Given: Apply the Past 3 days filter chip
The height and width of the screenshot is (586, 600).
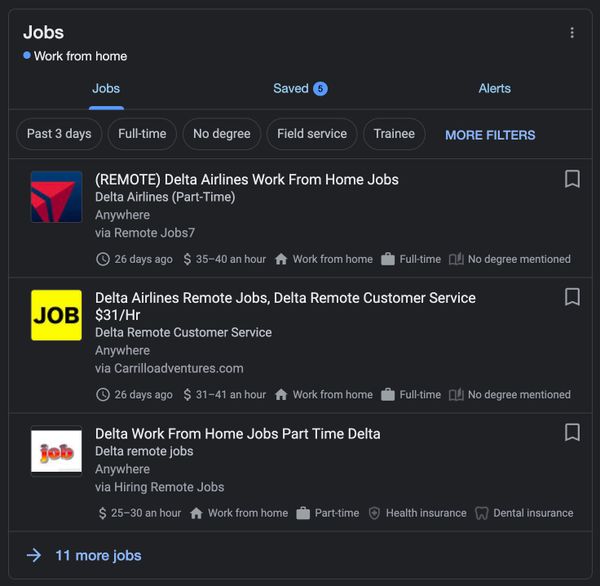Looking at the screenshot, I should tap(59, 134).
